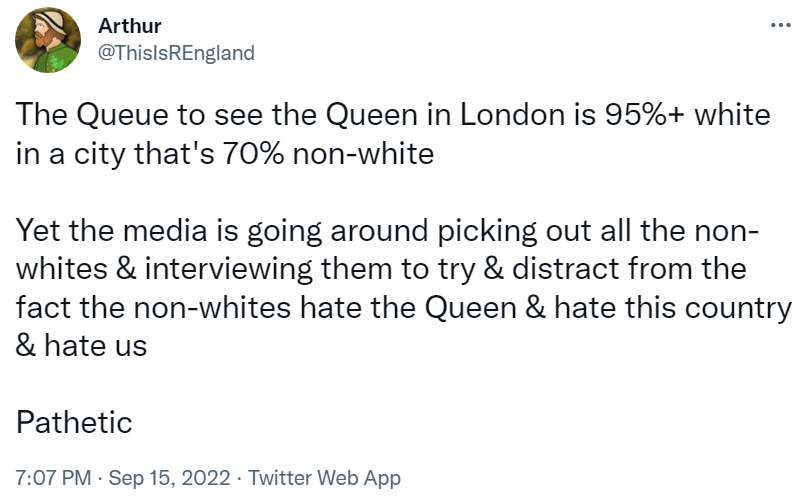Click the text line starting "The Queue to see"

pos(393,114)
